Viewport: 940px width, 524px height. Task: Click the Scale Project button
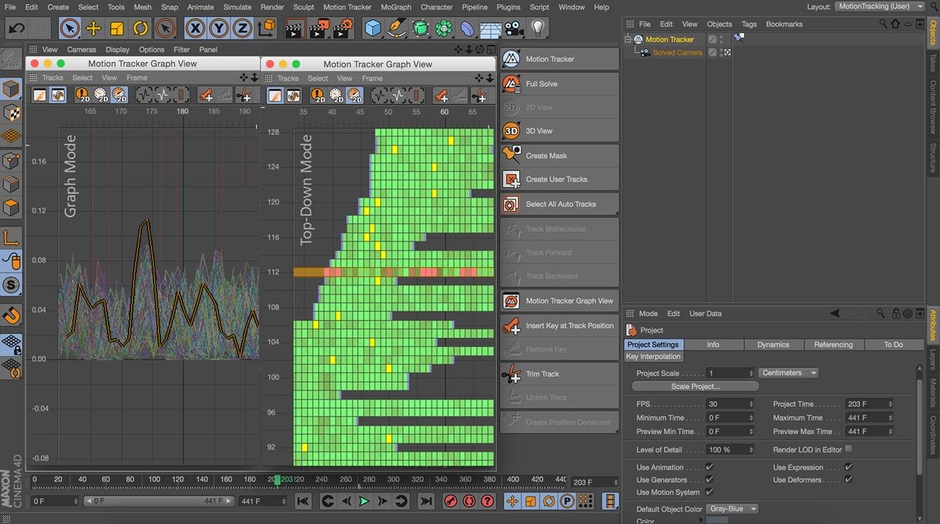pos(694,386)
